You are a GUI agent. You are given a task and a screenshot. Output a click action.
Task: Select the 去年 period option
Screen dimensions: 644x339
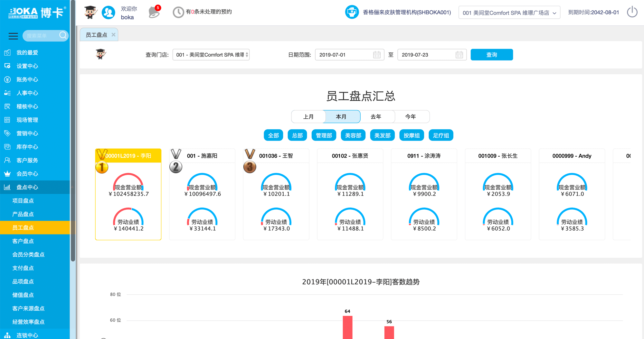click(376, 117)
